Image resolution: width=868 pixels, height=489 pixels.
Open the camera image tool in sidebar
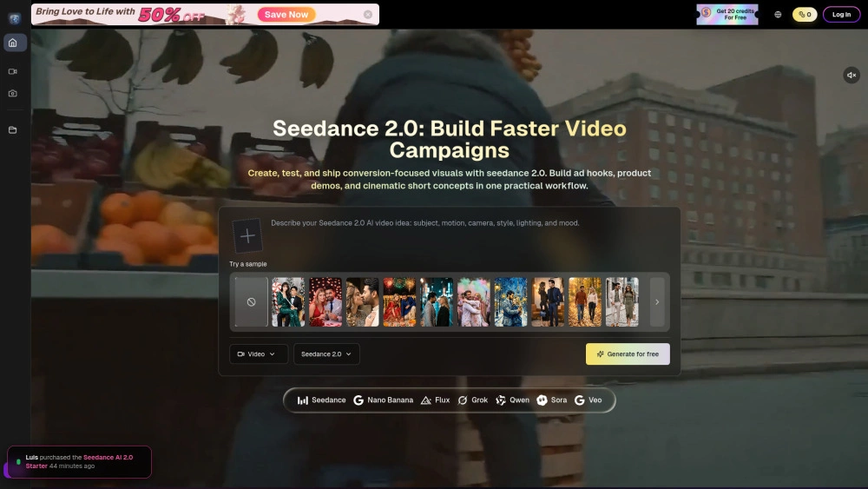click(13, 94)
